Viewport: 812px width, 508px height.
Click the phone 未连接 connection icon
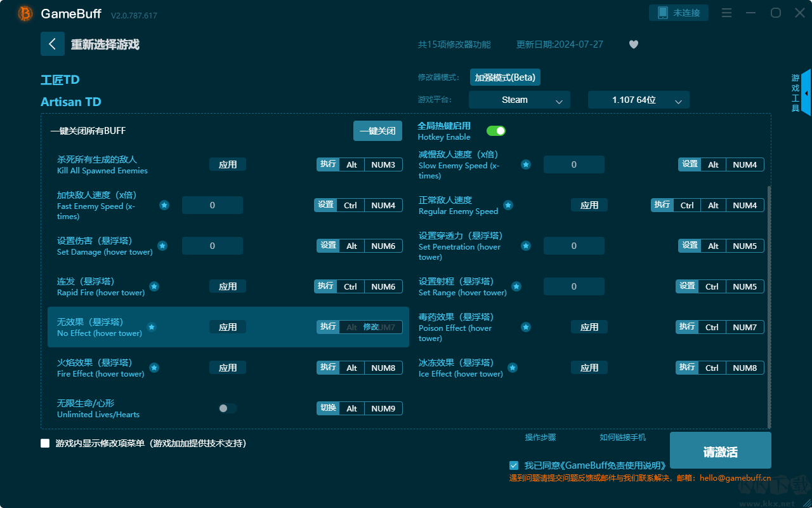tap(662, 13)
